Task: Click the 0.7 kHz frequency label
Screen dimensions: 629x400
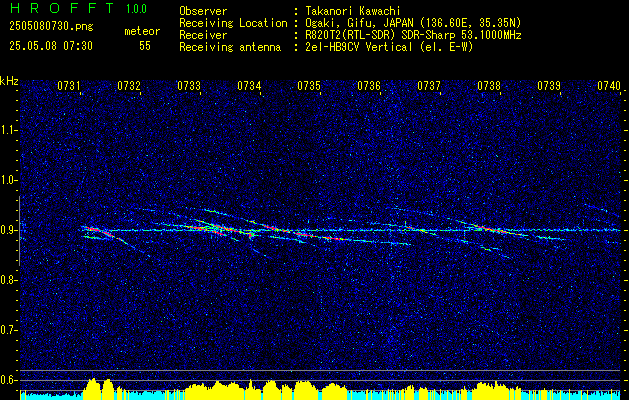Action: 9,330
